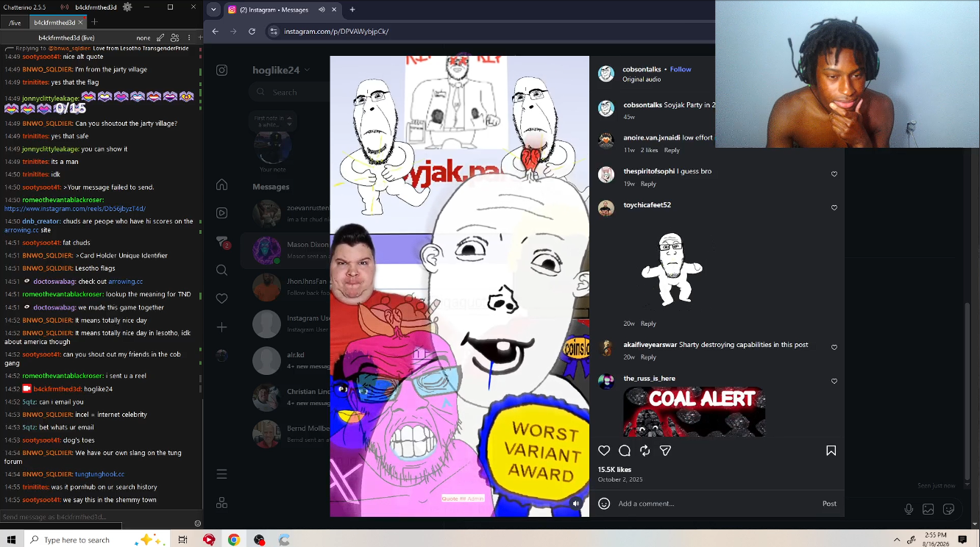Open Chatterino chat mode 'none' selector
Image resolution: width=980 pixels, height=547 pixels.
tap(143, 37)
